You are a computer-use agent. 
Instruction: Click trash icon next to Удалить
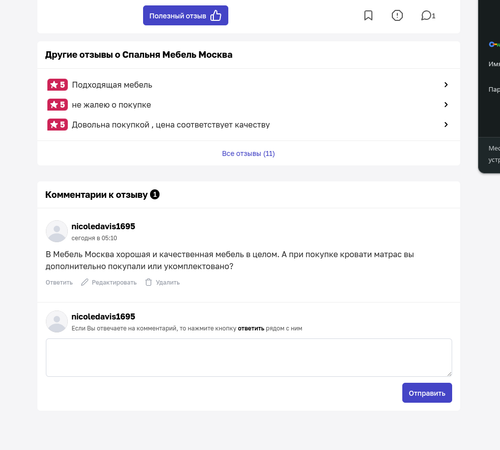point(148,282)
